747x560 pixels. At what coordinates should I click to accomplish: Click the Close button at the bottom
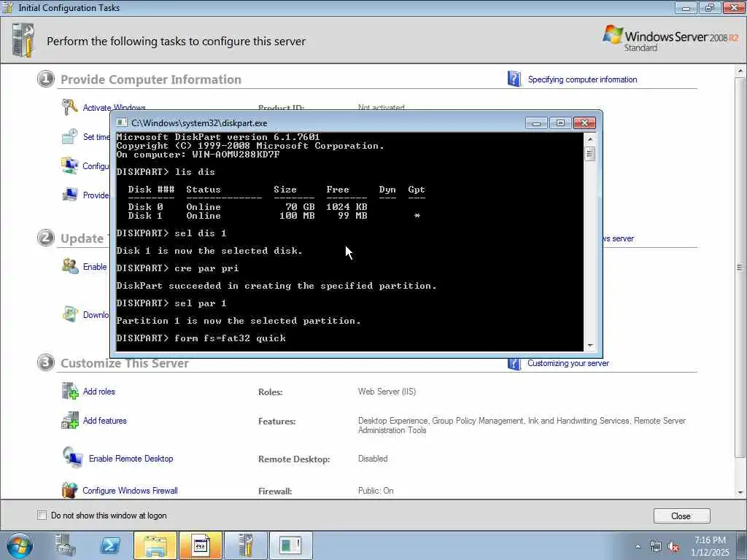tap(681, 516)
